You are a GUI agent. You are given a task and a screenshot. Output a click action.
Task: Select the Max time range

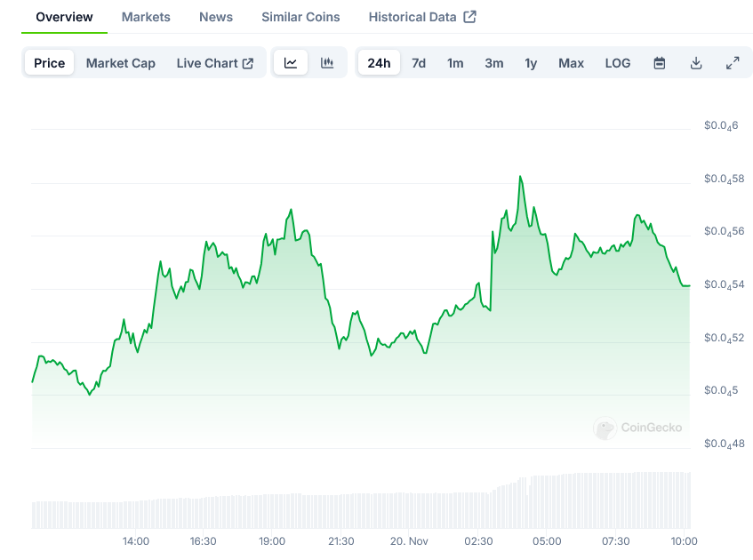pyautogui.click(x=571, y=63)
